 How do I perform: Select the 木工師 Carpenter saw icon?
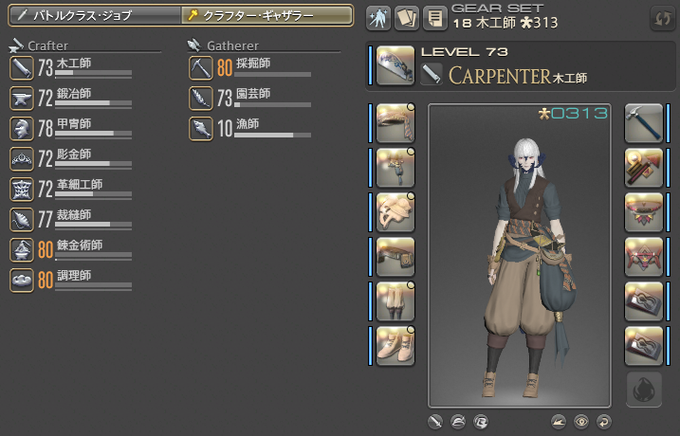pyautogui.click(x=22, y=68)
